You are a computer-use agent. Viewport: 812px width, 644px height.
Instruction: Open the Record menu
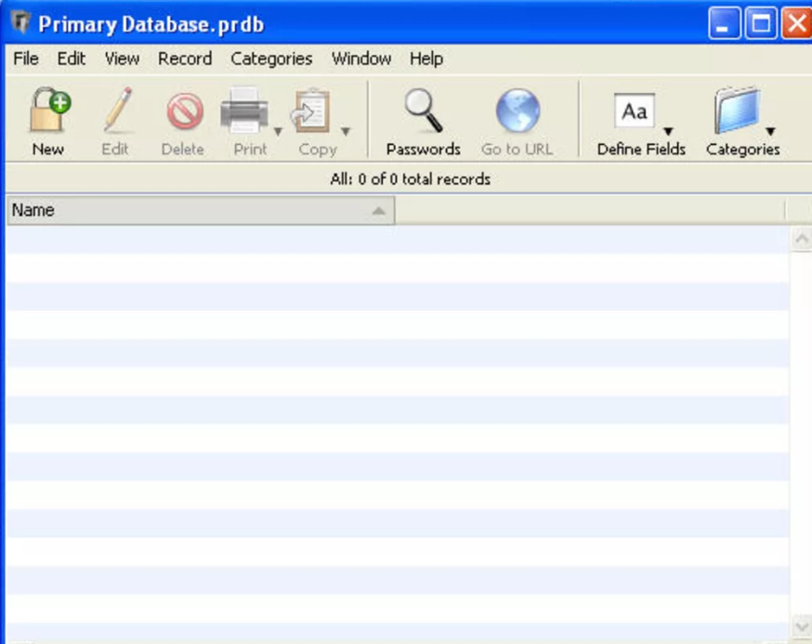coord(185,59)
